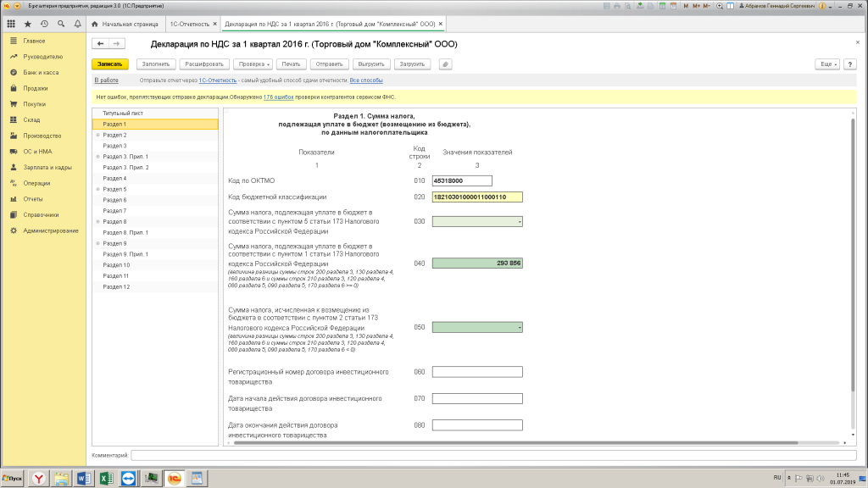Navigate forward with right arrow
868x488 pixels.
(x=116, y=44)
